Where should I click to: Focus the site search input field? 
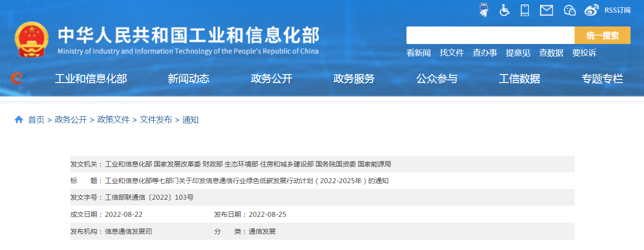click(x=490, y=35)
